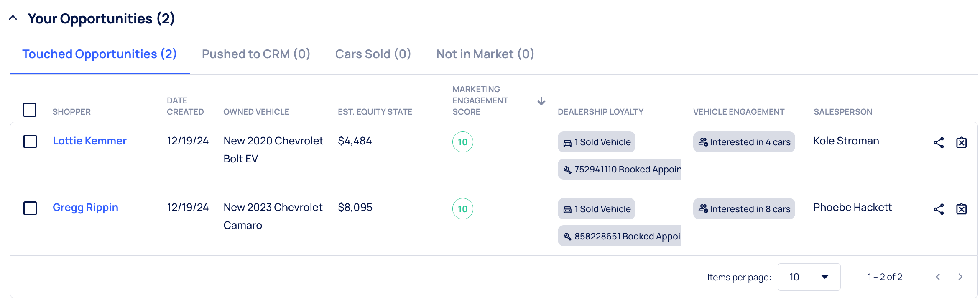Click share icon for Lottie Kemmer
Screen dimensions: 980x306
coord(938,143)
